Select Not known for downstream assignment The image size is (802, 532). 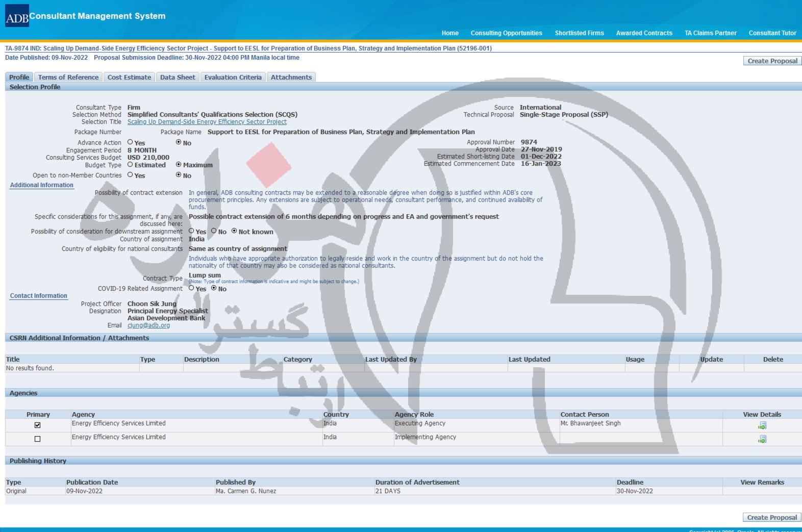coord(234,231)
